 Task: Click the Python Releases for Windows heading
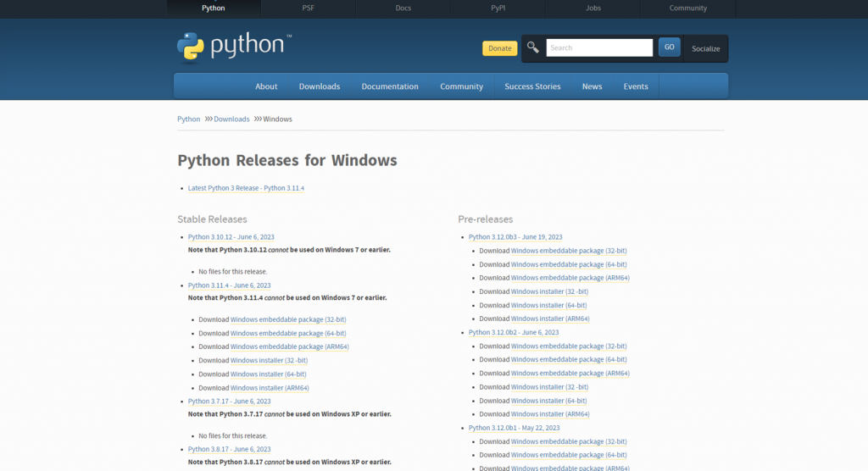click(x=287, y=160)
